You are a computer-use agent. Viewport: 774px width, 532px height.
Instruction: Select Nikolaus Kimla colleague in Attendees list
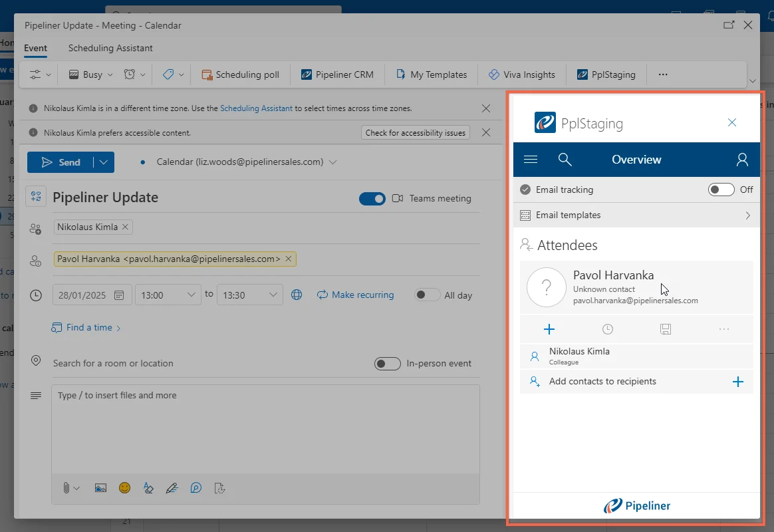[636, 356]
